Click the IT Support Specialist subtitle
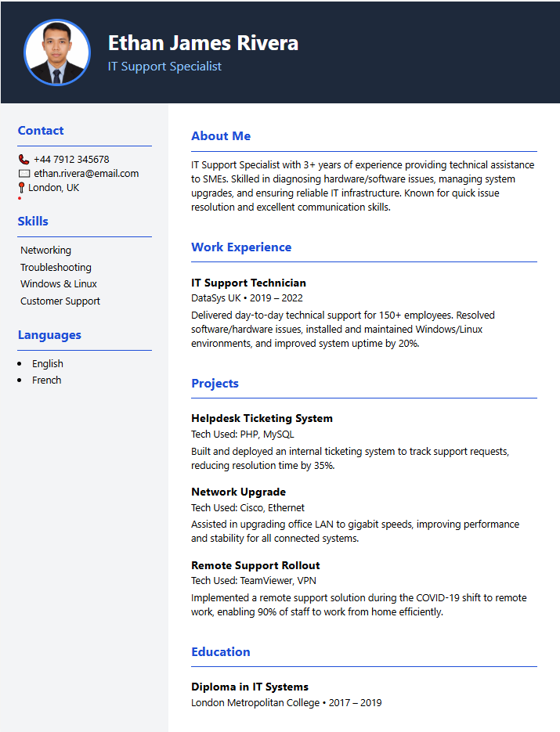This screenshot has width=560, height=732. click(164, 67)
